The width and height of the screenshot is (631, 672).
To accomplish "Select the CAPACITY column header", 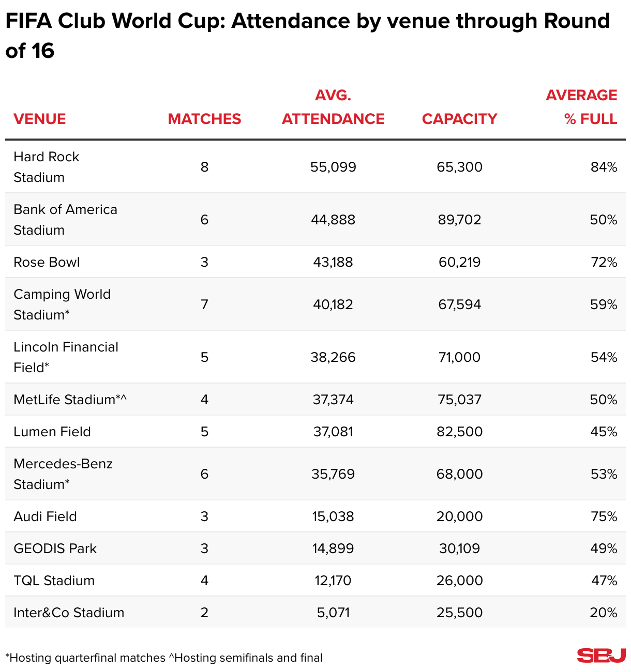I will [459, 119].
